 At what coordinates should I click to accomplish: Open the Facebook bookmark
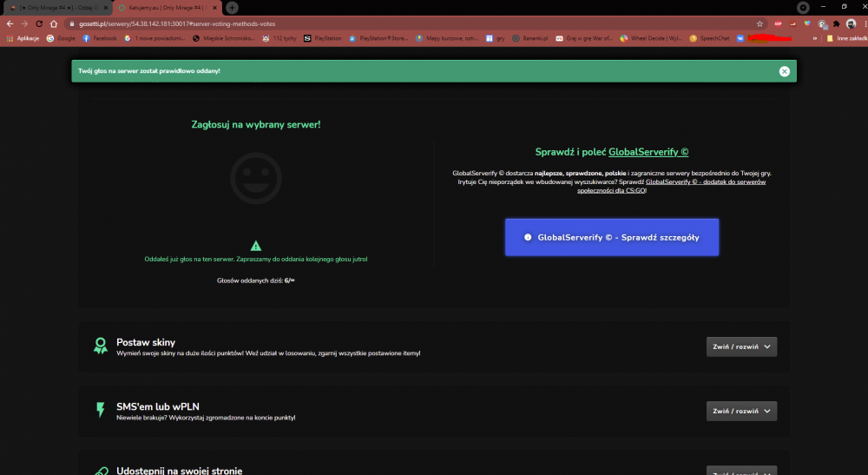(100, 38)
